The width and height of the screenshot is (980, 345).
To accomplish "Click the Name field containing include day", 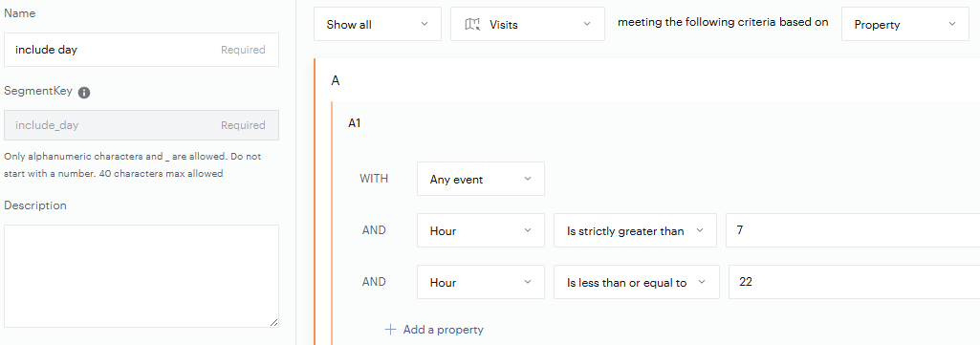I will (x=142, y=50).
